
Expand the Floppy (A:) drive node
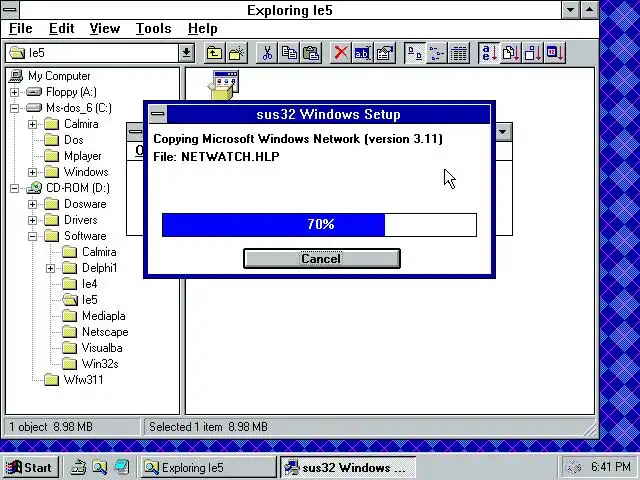(14, 92)
